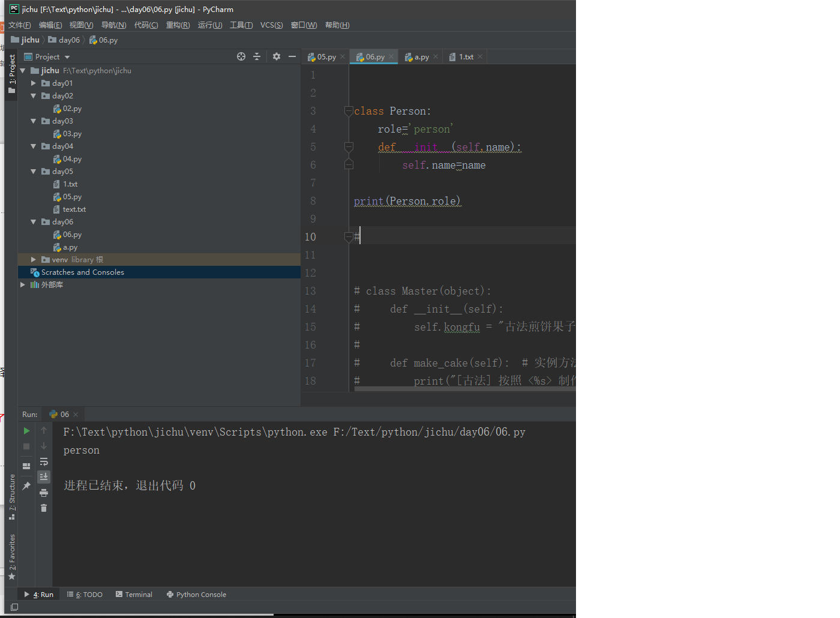Image resolution: width=840 pixels, height=618 pixels.
Task: Close the 1.txt editor tab
Action: pyautogui.click(x=480, y=57)
